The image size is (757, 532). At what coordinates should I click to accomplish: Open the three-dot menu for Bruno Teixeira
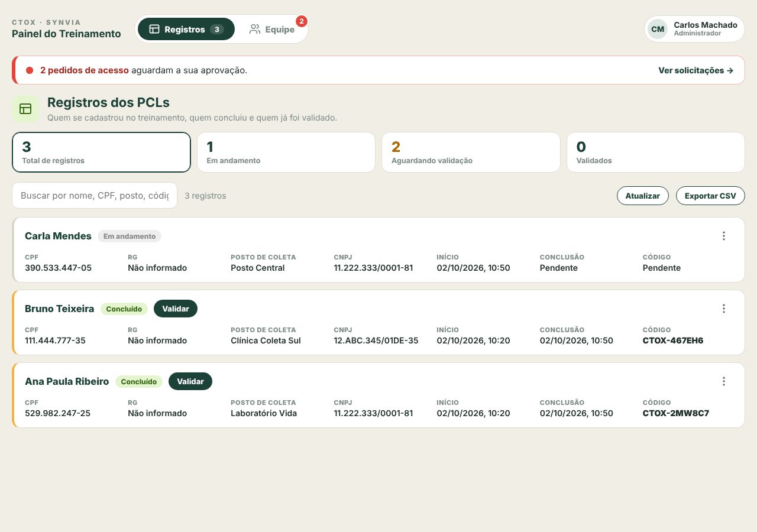tap(723, 309)
